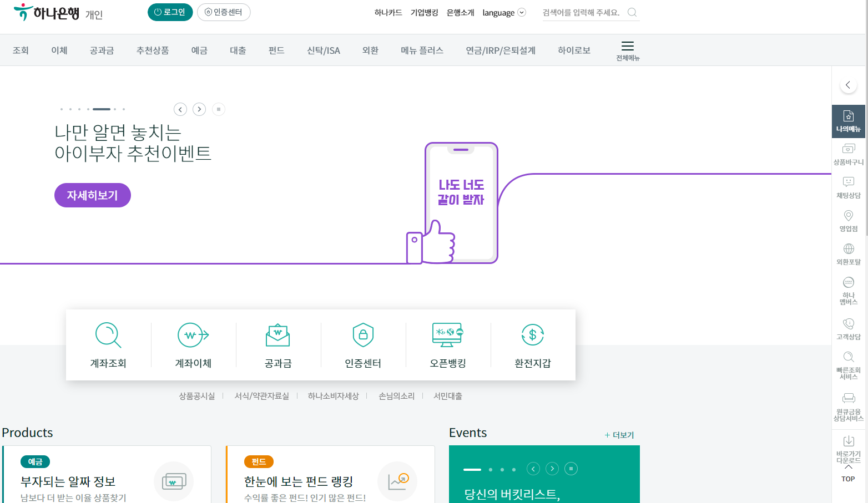
Task: Start 채팅상담 from the sidebar
Action: 849,188
